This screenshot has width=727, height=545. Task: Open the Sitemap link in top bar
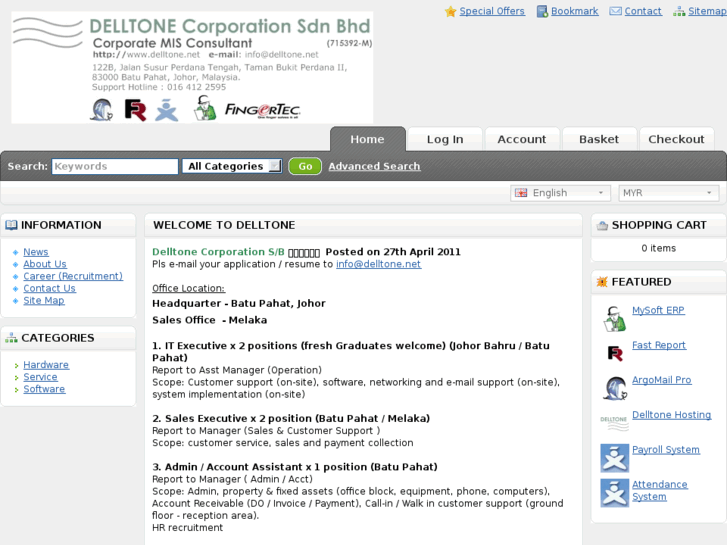tap(707, 11)
